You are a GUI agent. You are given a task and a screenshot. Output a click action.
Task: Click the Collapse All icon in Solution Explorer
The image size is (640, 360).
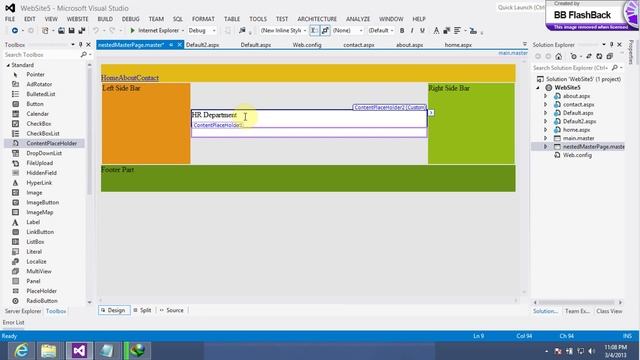click(610, 56)
